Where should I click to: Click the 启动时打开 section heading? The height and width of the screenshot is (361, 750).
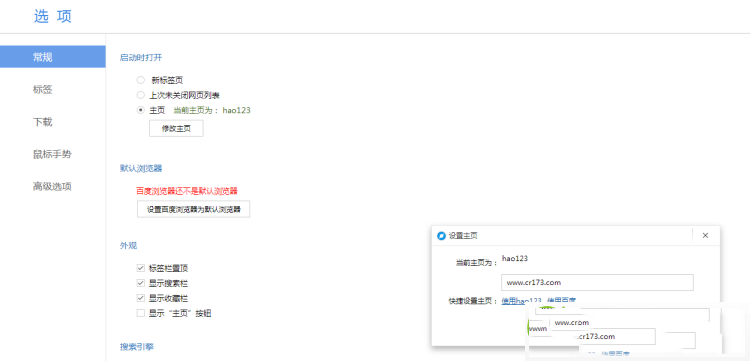(141, 57)
